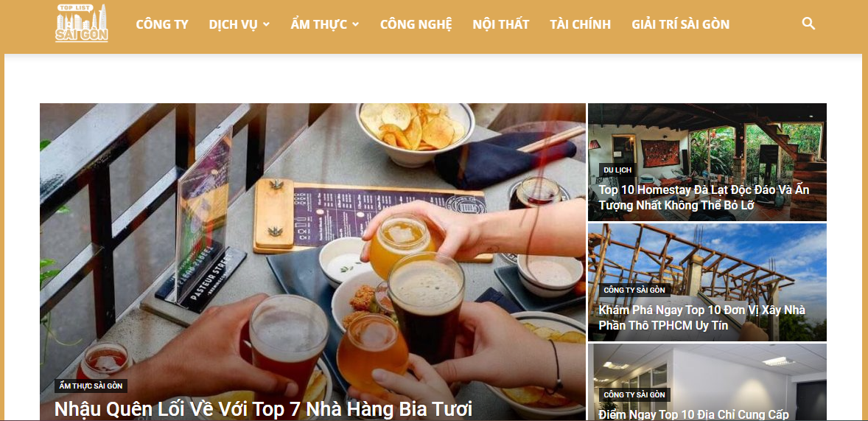Screen dimensions: 868x421
Task: Expand the Ẩm Thực dropdown arrow
Action: tap(355, 24)
